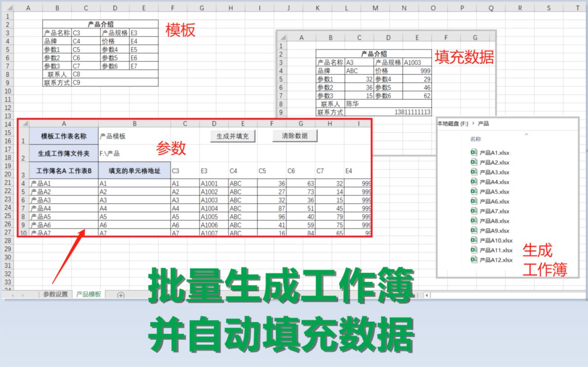Viewport: 588px width, 367px height.
Task: Select the 产品介绍 title in the template table
Action: tap(100, 24)
